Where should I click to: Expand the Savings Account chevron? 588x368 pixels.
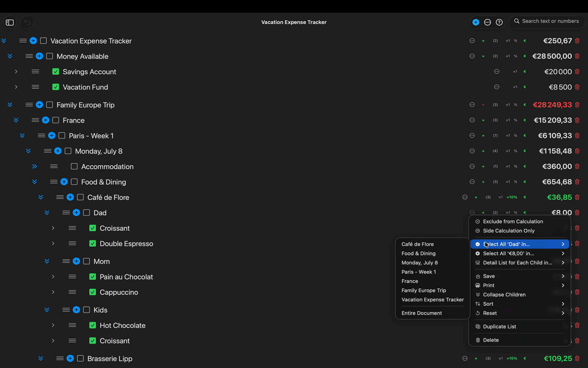click(16, 72)
